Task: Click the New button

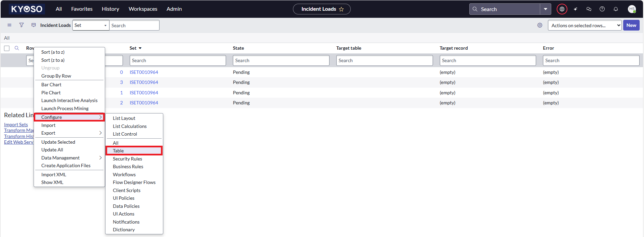Action: [x=631, y=26]
